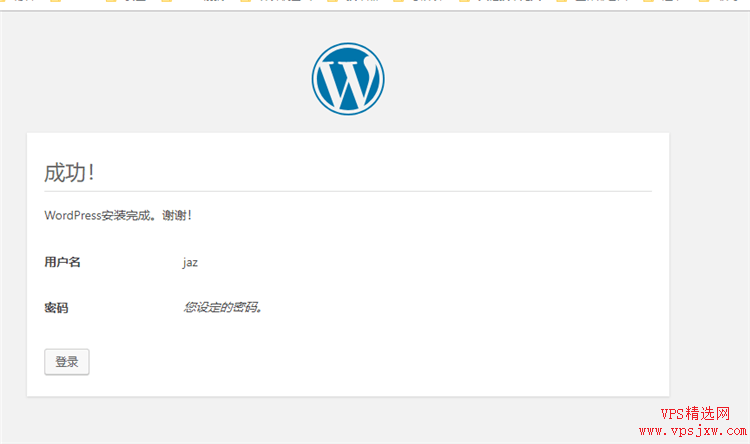
Task: Click the 密码 label
Action: [56, 308]
